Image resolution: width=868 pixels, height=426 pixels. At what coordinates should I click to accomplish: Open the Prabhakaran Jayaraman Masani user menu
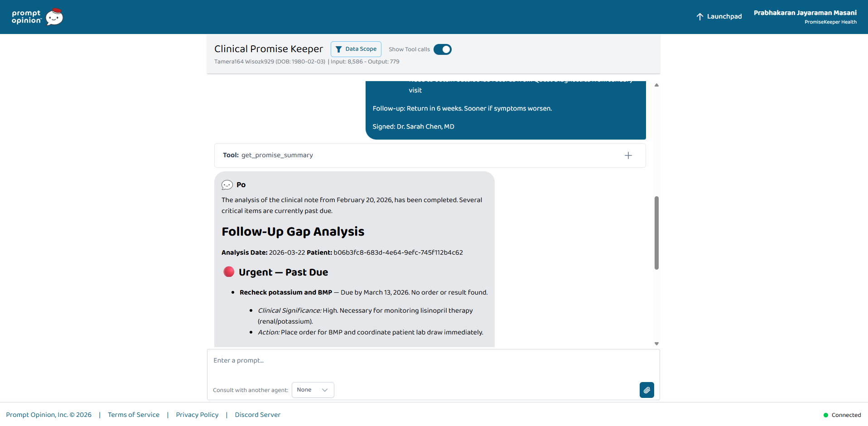[x=805, y=17]
